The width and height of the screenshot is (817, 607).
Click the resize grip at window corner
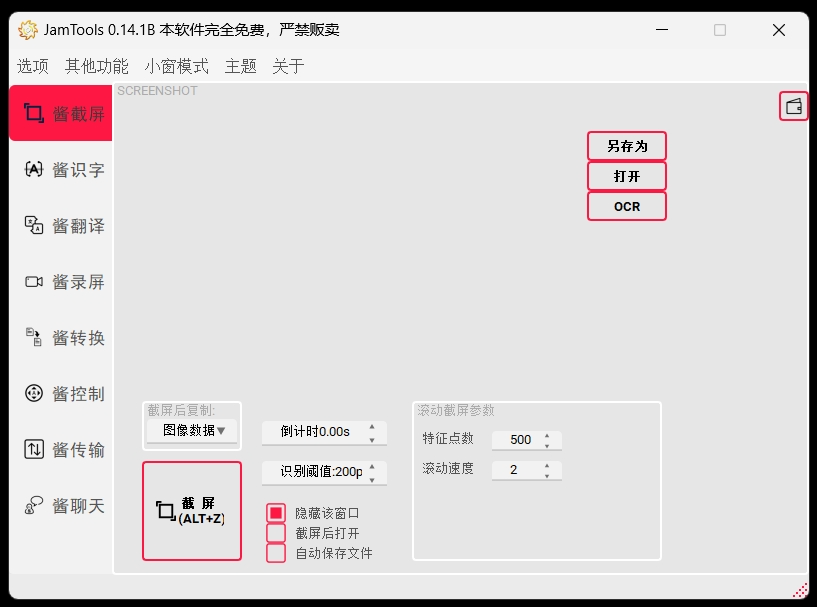800,590
